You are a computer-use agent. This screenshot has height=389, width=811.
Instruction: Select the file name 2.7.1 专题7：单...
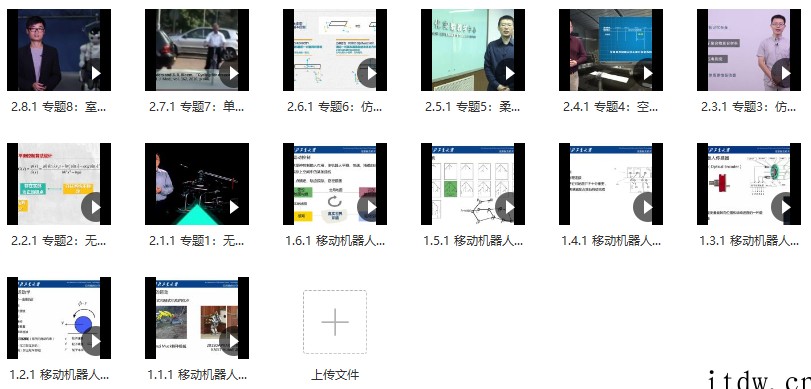(197, 107)
